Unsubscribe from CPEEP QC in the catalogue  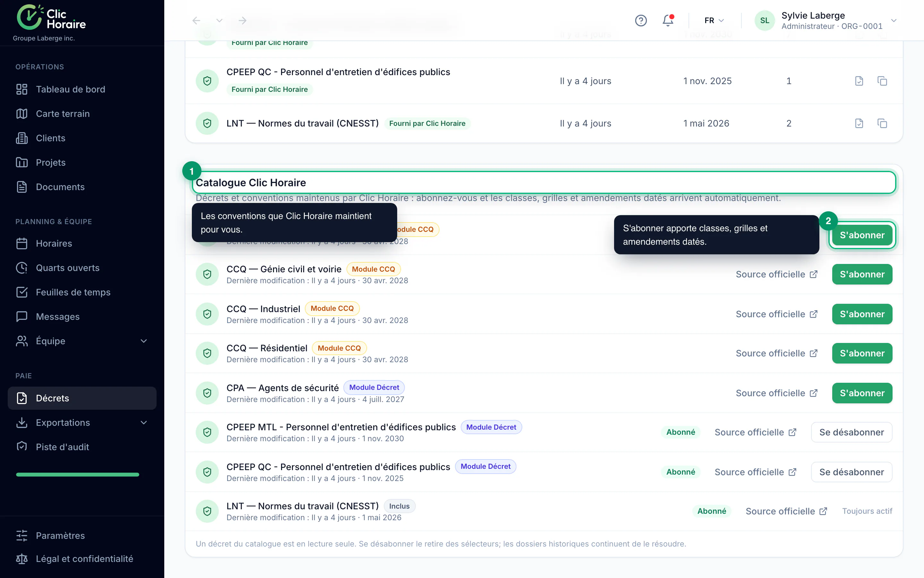(851, 472)
